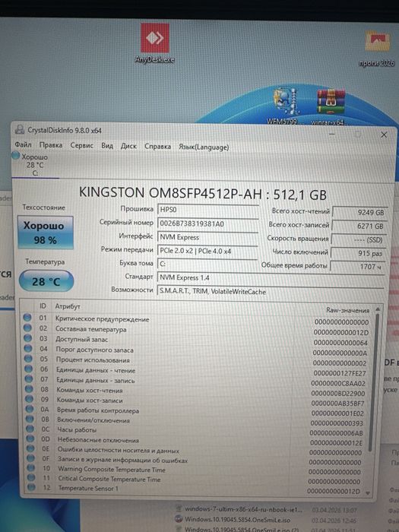Image resolution: width=399 pixels, height=532 pixels.
Task: Click the Атрибут column header
Action: tap(68, 306)
